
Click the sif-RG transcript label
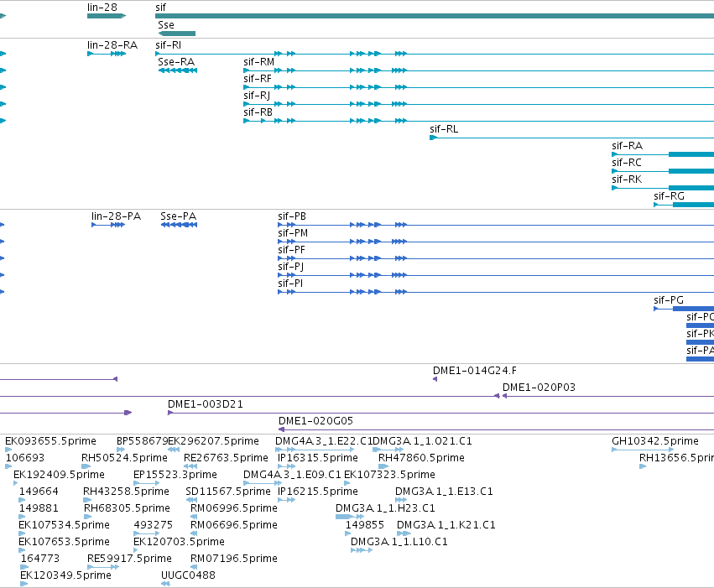point(669,196)
